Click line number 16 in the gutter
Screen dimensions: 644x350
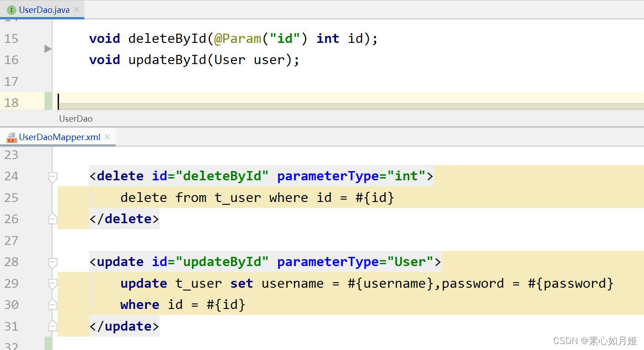coord(12,59)
